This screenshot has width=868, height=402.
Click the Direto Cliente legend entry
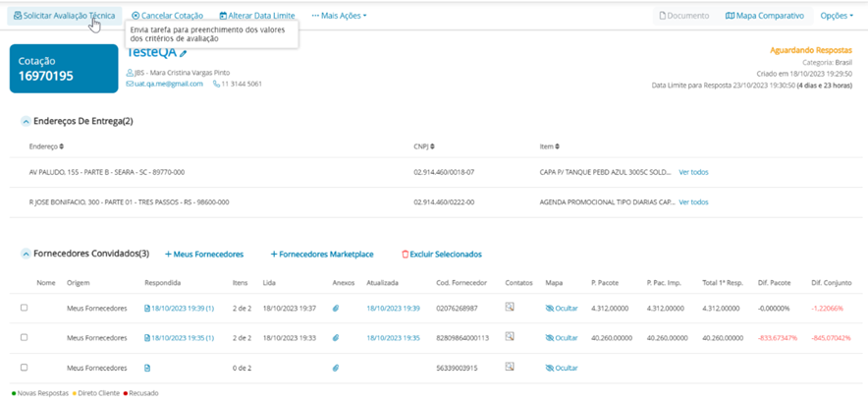95,393
